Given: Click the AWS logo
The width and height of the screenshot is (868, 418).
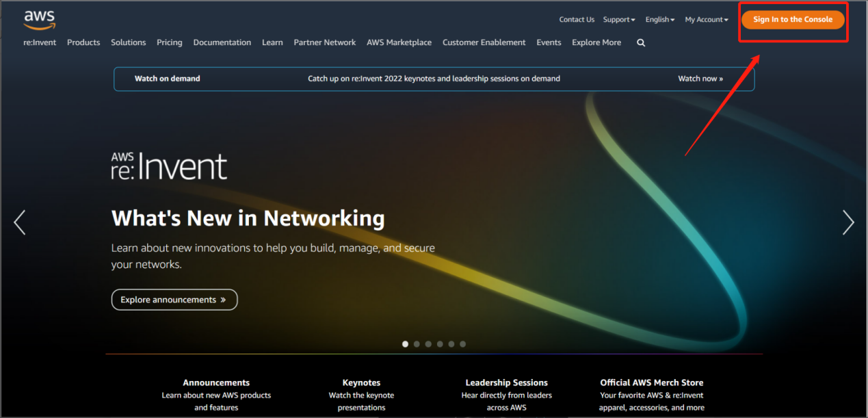Looking at the screenshot, I should pyautogui.click(x=39, y=20).
